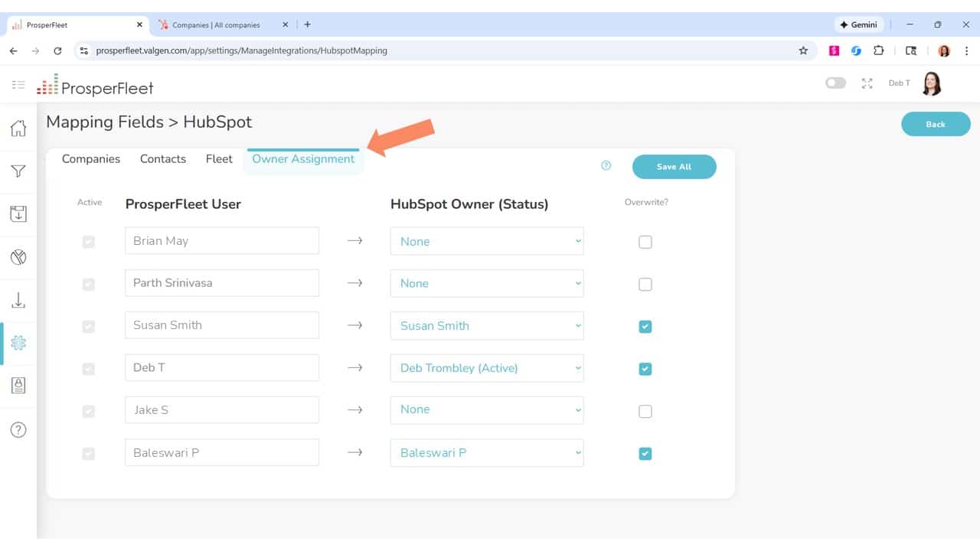The width and height of the screenshot is (980, 551).
Task: Open Deb T profile avatar
Action: point(931,83)
